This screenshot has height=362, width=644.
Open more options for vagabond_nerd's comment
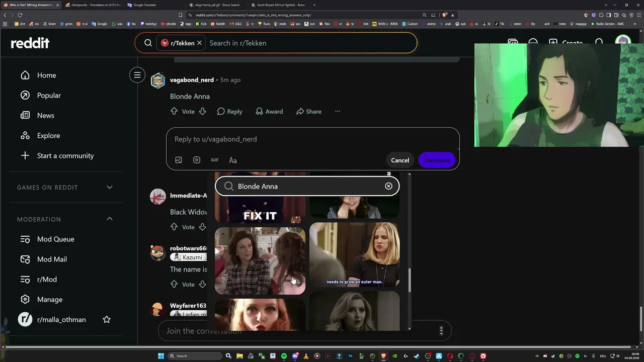(338, 112)
